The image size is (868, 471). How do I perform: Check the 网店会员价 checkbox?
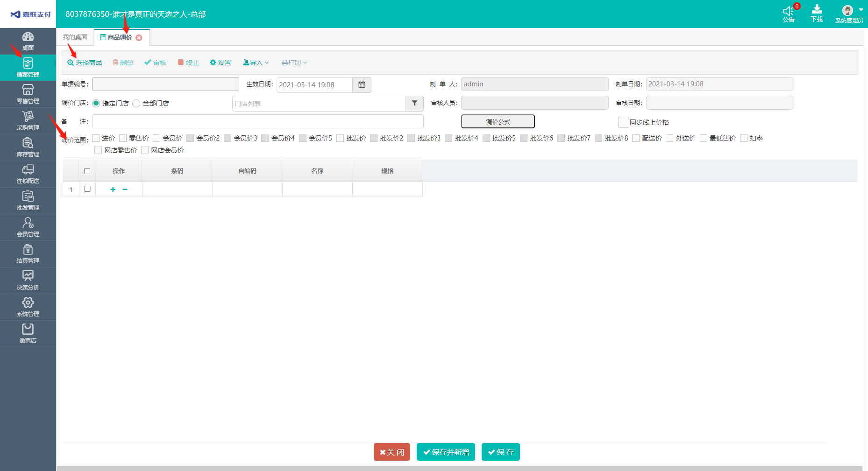pos(145,150)
